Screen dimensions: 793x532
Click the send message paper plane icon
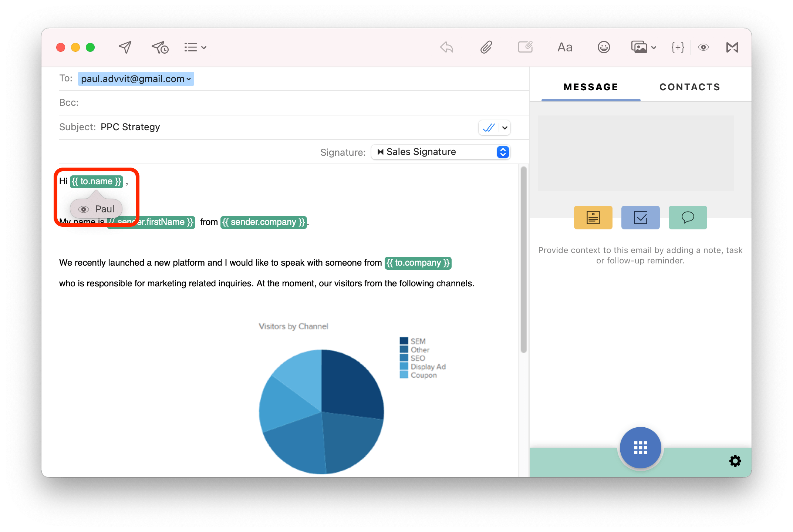coord(125,47)
